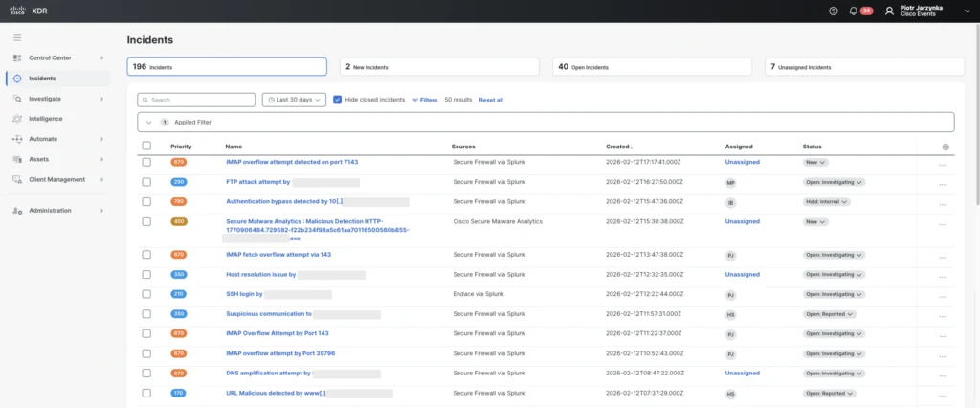Click the Reset all link
Viewport: 980px width, 408px height.
pos(490,100)
